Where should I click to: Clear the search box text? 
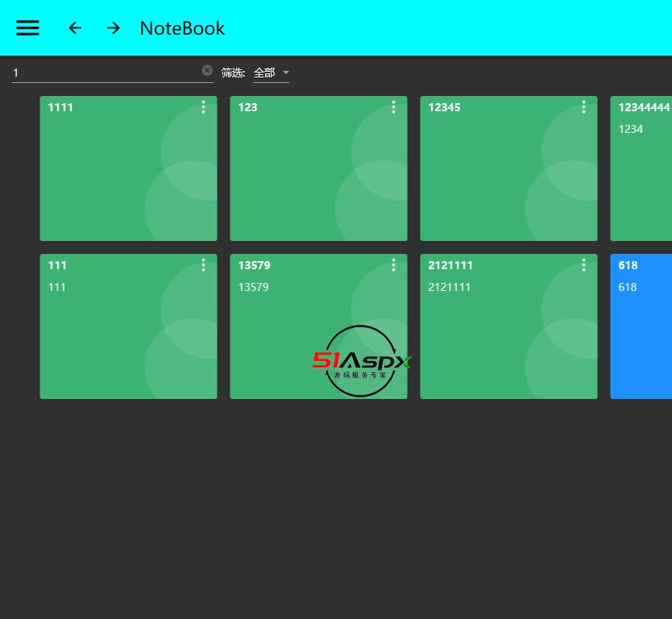coord(207,70)
